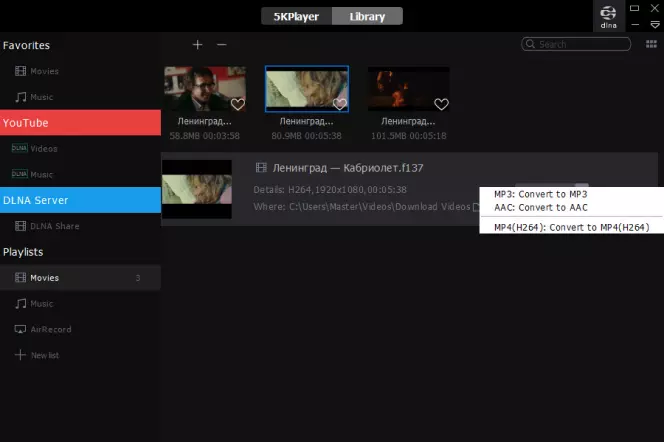664x442 pixels.
Task: Switch to the Library tab
Action: pos(367,17)
